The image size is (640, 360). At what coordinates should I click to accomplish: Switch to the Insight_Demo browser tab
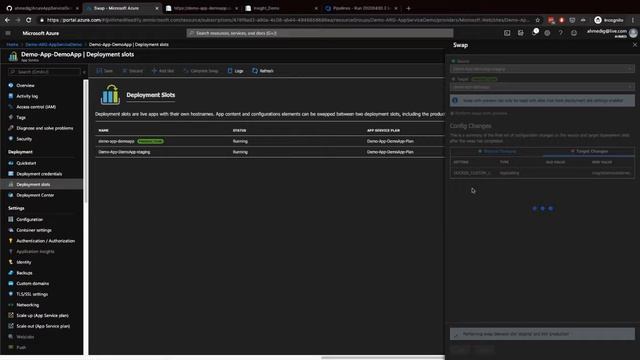282,8
